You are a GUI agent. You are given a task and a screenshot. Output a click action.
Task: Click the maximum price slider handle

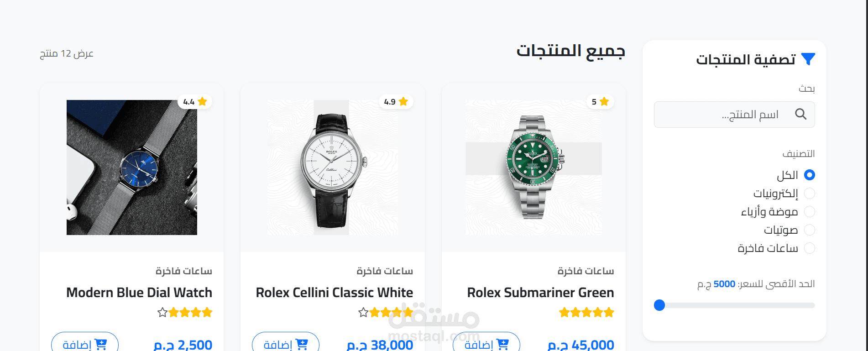click(659, 305)
